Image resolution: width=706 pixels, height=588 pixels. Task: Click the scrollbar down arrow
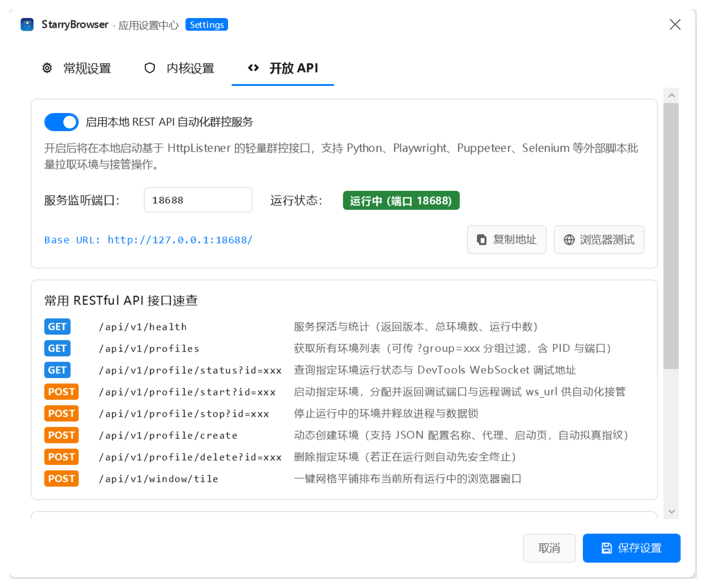coord(672,512)
